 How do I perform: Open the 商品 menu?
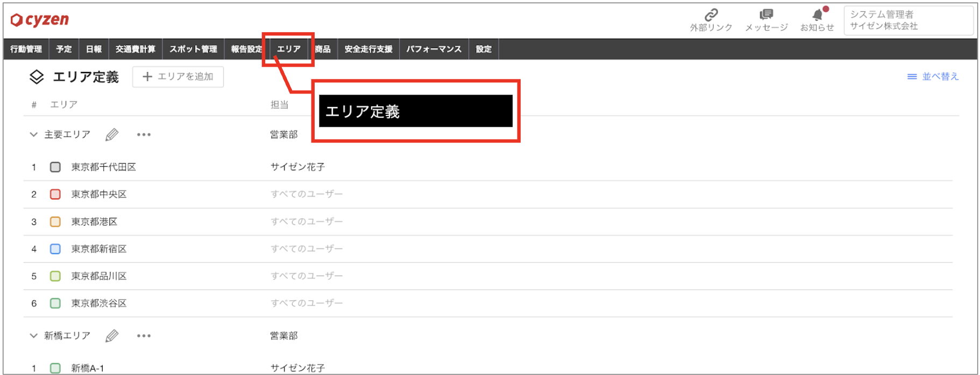coord(323,49)
